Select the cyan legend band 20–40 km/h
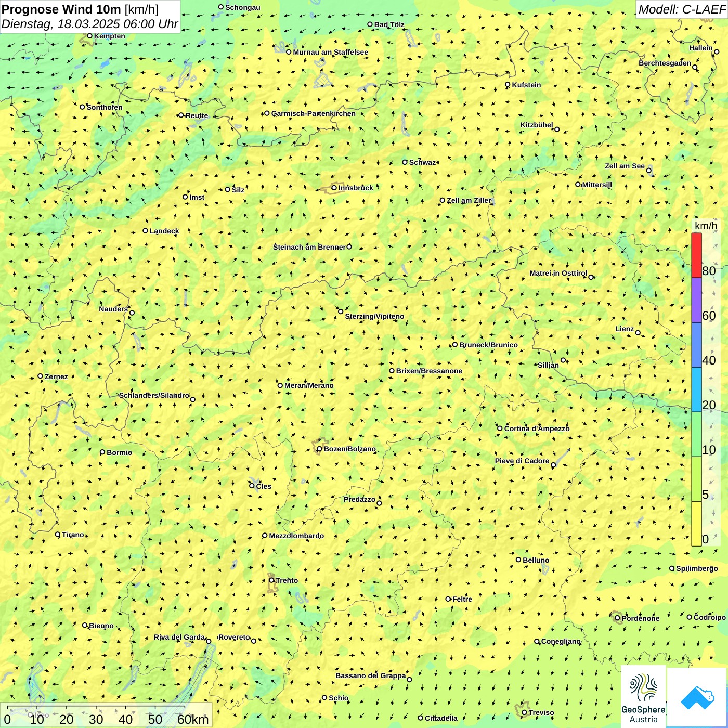The width and height of the screenshot is (728, 728). coord(696,389)
